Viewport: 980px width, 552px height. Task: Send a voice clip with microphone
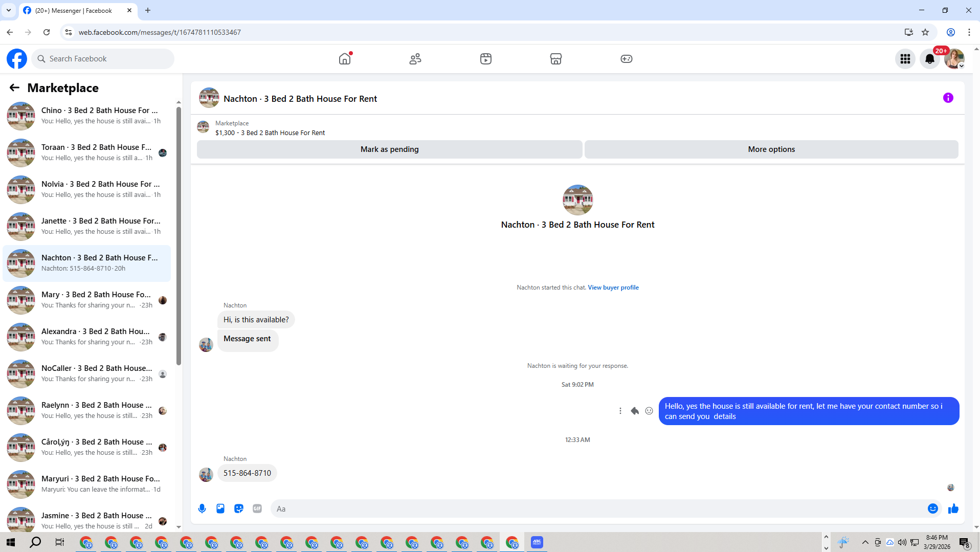coord(202,509)
